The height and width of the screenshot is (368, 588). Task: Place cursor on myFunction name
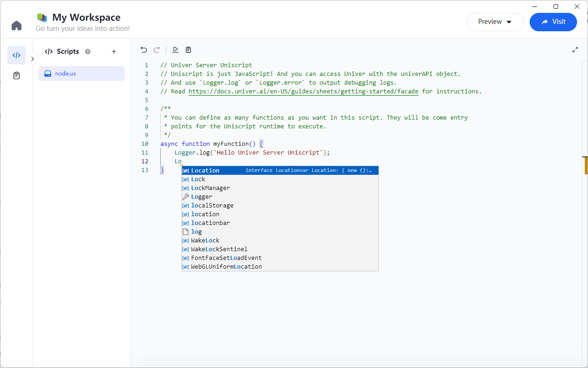(231, 144)
